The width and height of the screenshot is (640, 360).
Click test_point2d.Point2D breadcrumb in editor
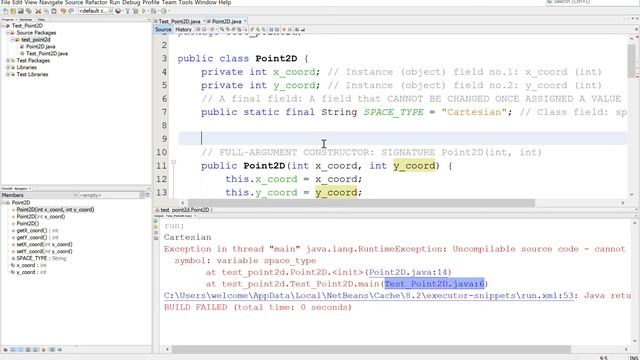tap(184, 210)
